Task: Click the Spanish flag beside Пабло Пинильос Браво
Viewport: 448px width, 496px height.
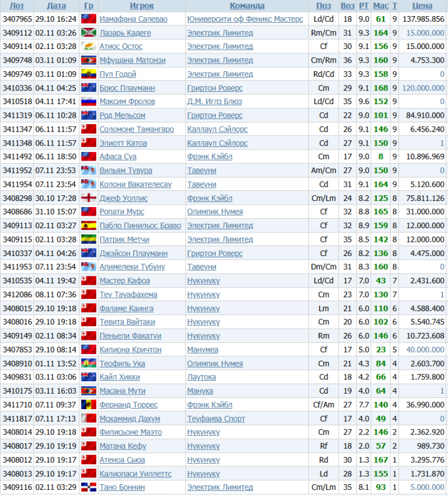Action: tap(88, 226)
